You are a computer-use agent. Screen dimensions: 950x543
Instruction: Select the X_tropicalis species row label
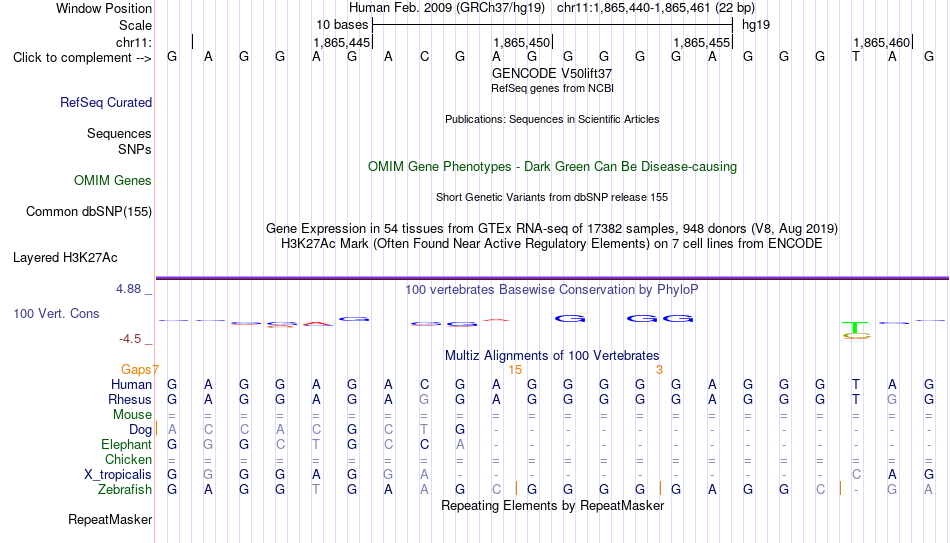click(x=118, y=475)
